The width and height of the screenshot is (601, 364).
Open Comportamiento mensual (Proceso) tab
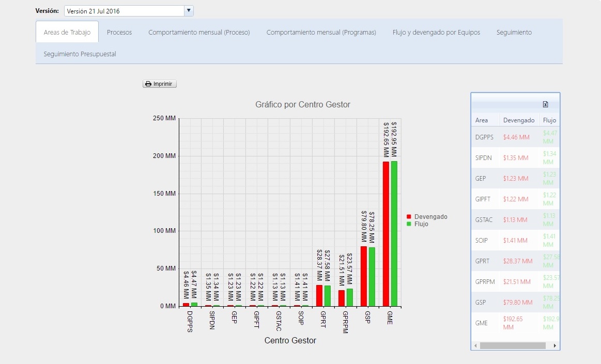point(199,32)
